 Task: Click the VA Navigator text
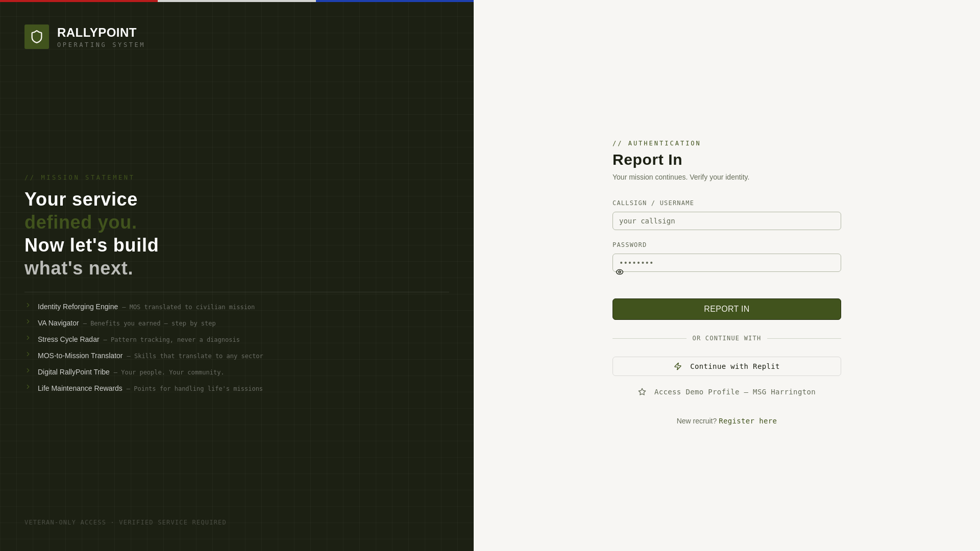[58, 323]
